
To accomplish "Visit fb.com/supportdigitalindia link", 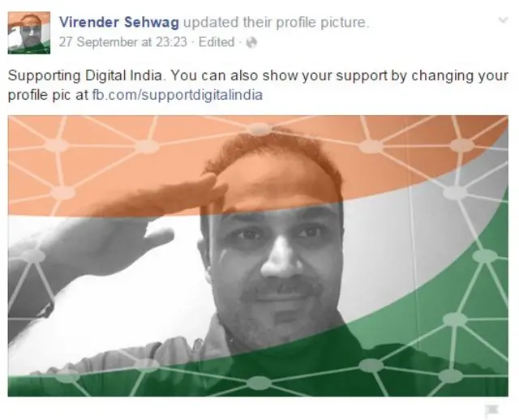I will tap(177, 95).
